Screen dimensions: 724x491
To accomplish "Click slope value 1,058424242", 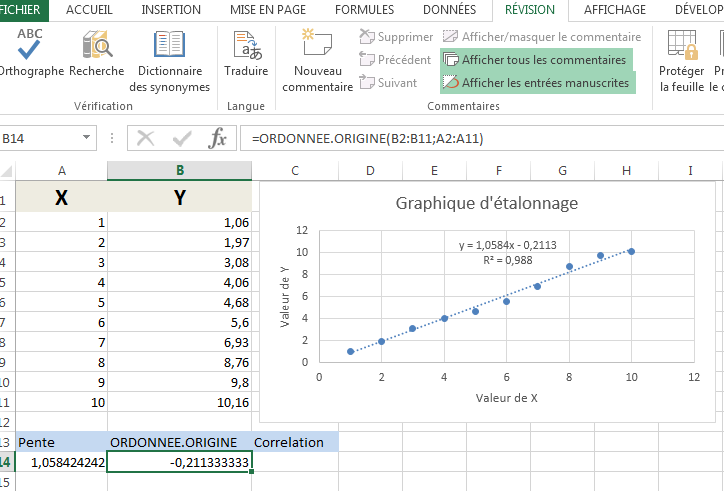I will [61, 462].
